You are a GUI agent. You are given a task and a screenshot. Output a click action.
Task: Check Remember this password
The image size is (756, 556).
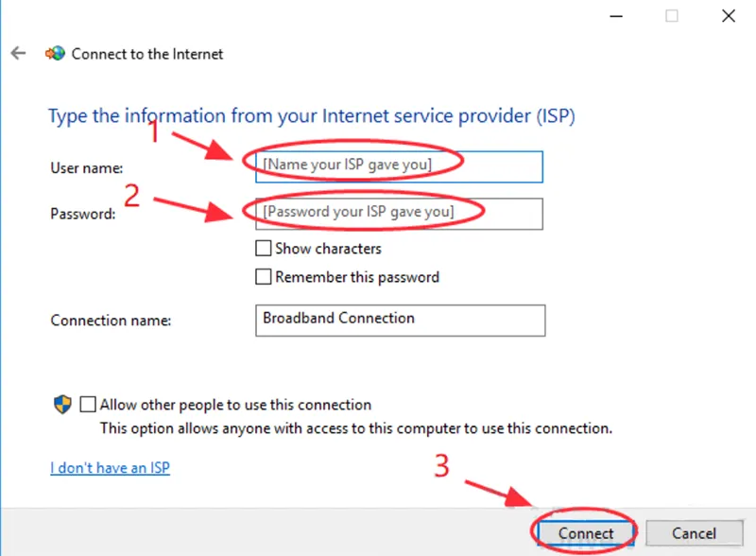(263, 277)
